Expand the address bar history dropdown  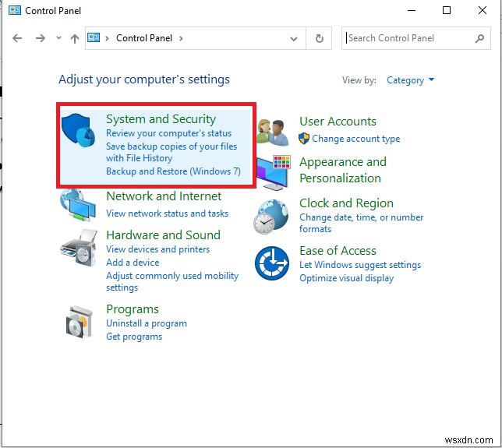294,38
